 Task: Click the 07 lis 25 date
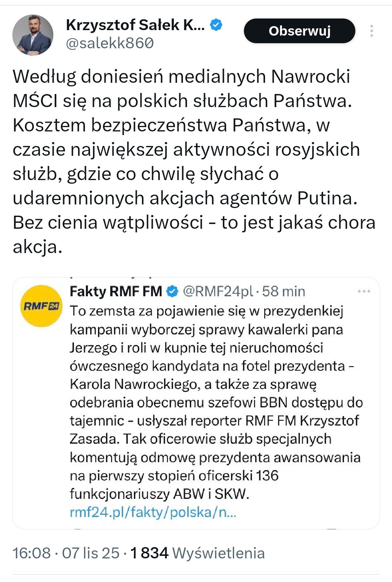(x=90, y=553)
